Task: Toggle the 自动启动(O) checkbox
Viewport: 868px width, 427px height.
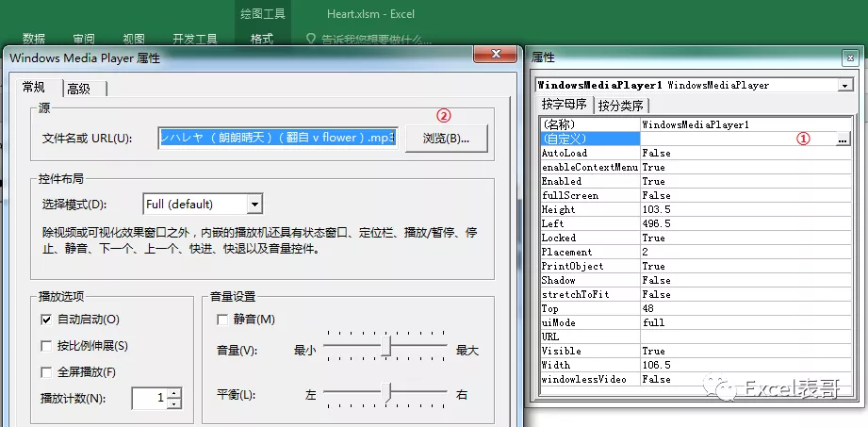Action: pyautogui.click(x=46, y=320)
